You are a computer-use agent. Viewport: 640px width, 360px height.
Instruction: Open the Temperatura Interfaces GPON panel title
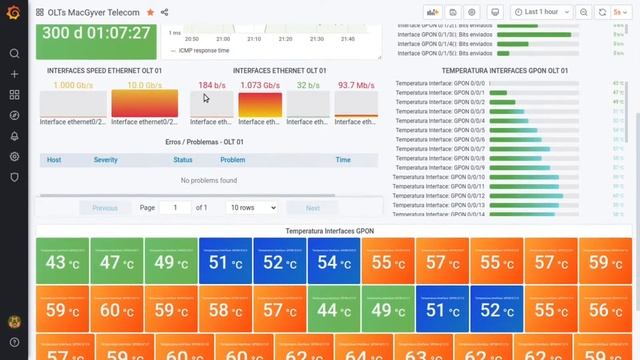click(329, 231)
